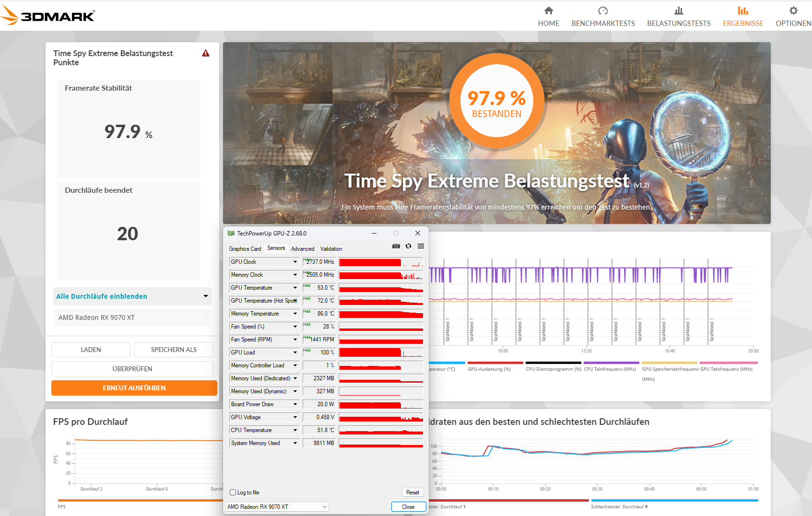Open BELASTUNGSTESTS bar chart icon

(679, 11)
